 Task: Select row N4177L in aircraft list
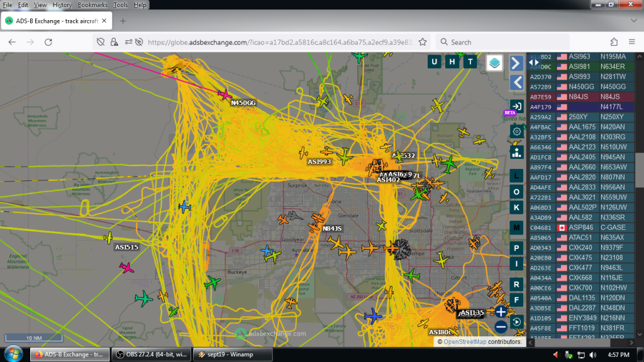581,107
